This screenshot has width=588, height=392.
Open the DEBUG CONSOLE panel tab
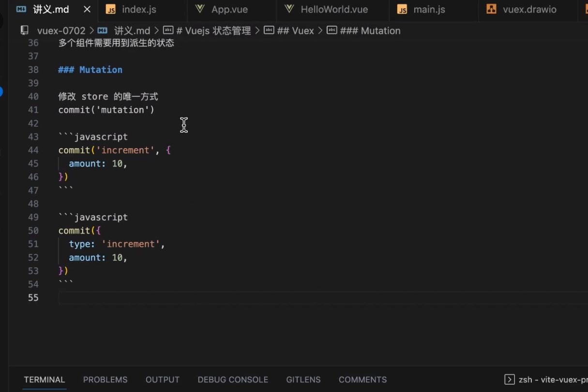(233, 379)
